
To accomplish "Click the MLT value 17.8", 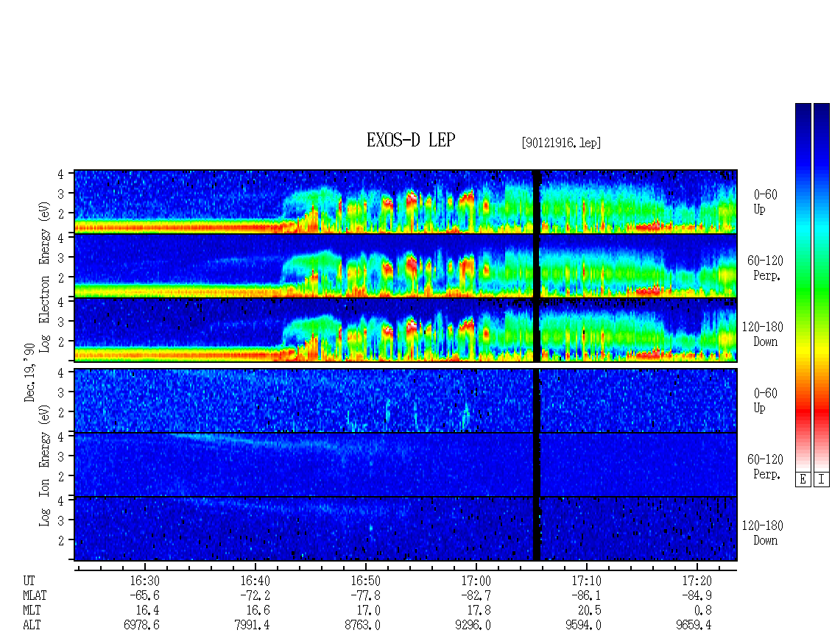I will 479,611.
